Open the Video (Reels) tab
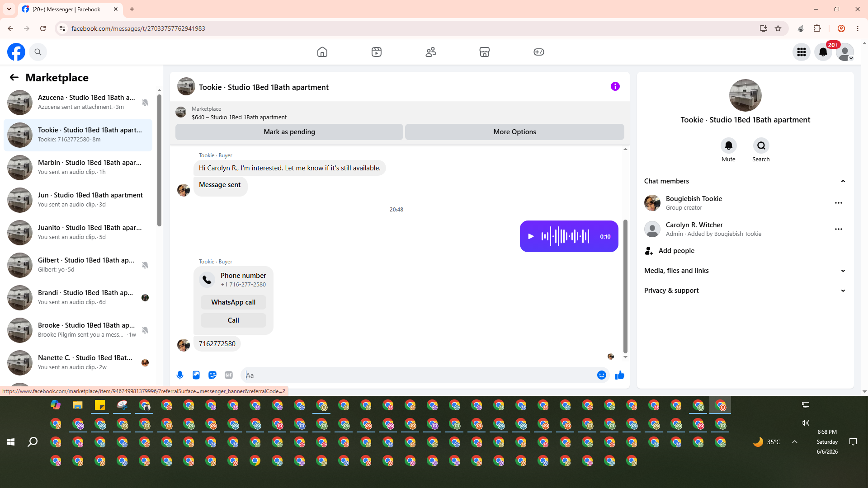The image size is (868, 488). click(377, 52)
